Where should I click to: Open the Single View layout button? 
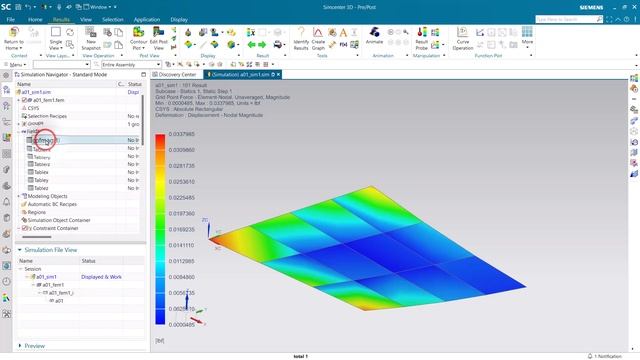pos(56,39)
